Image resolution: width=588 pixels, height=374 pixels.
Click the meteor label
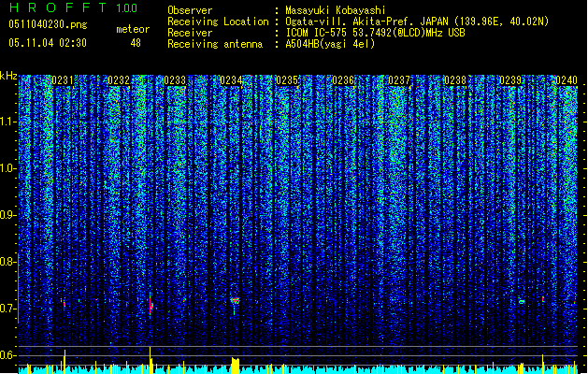pos(133,29)
